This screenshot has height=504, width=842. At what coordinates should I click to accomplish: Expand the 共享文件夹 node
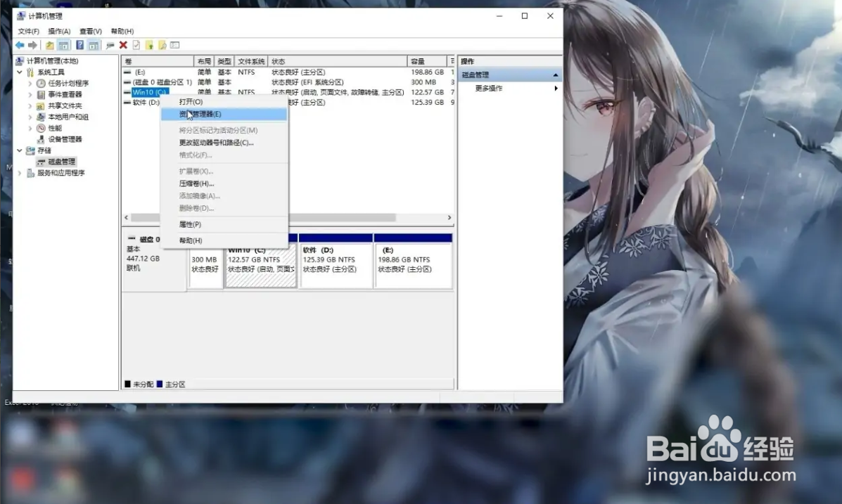(x=30, y=105)
